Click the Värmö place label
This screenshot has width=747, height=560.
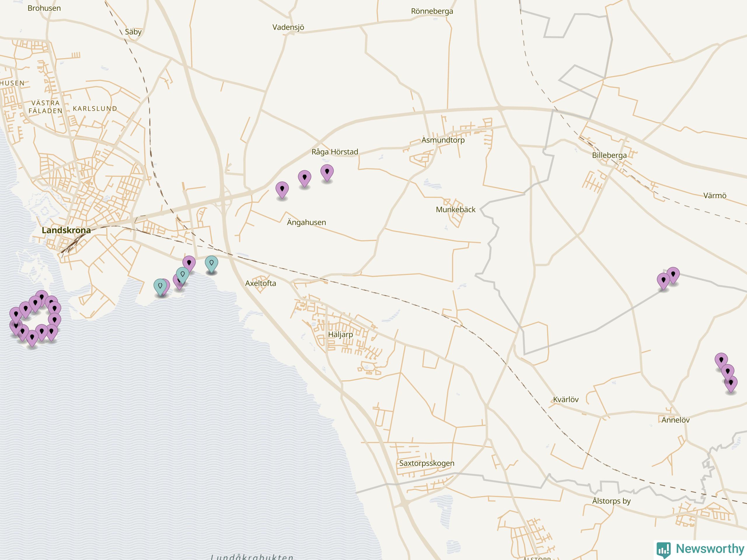[715, 195]
